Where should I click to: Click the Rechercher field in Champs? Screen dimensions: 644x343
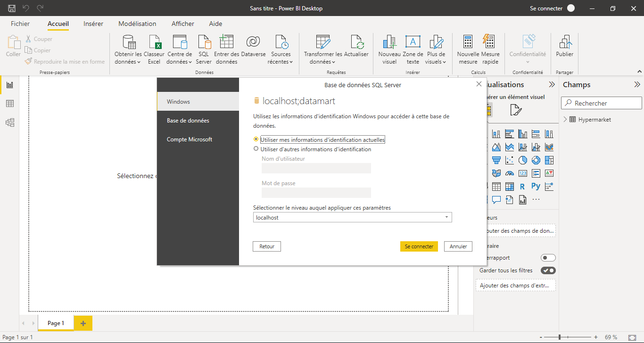[602, 103]
